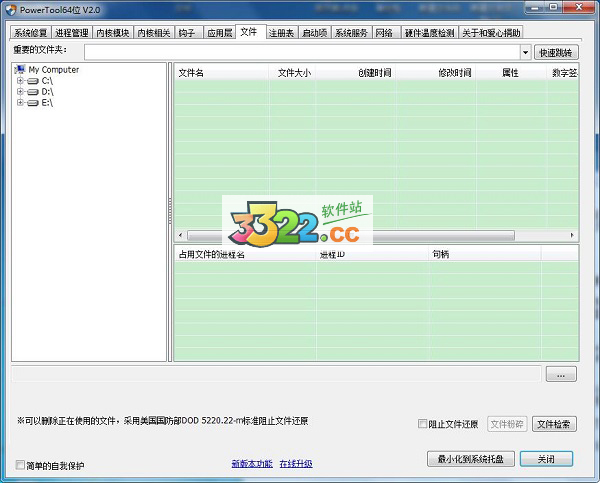Click the 文件粉碎 button

point(507,424)
